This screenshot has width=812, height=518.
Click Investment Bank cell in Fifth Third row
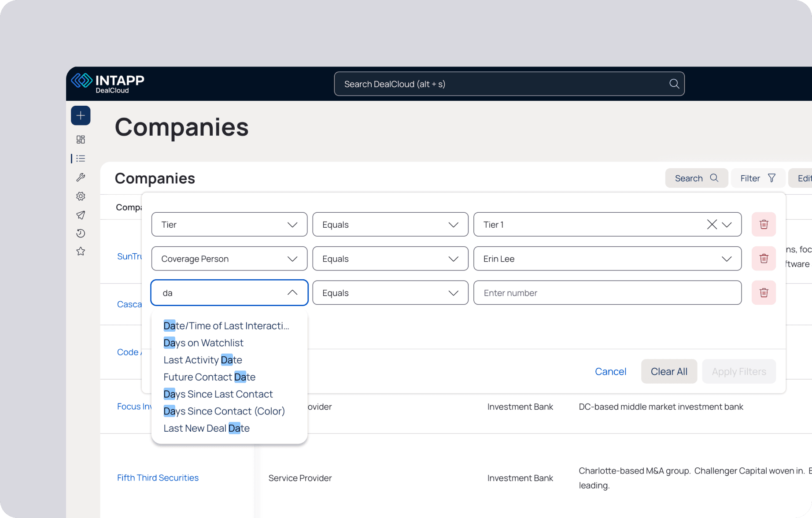pos(520,478)
